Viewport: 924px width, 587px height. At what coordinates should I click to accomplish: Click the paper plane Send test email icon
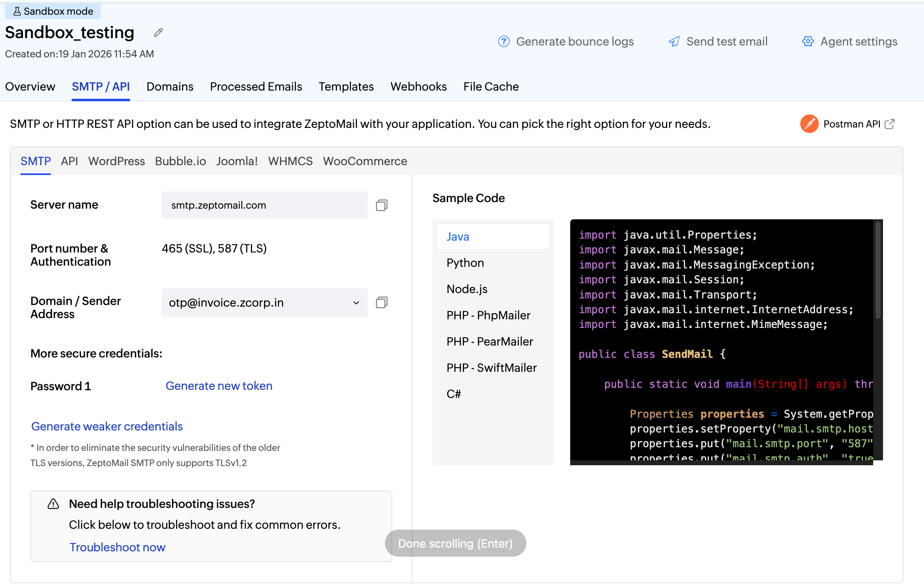674,41
